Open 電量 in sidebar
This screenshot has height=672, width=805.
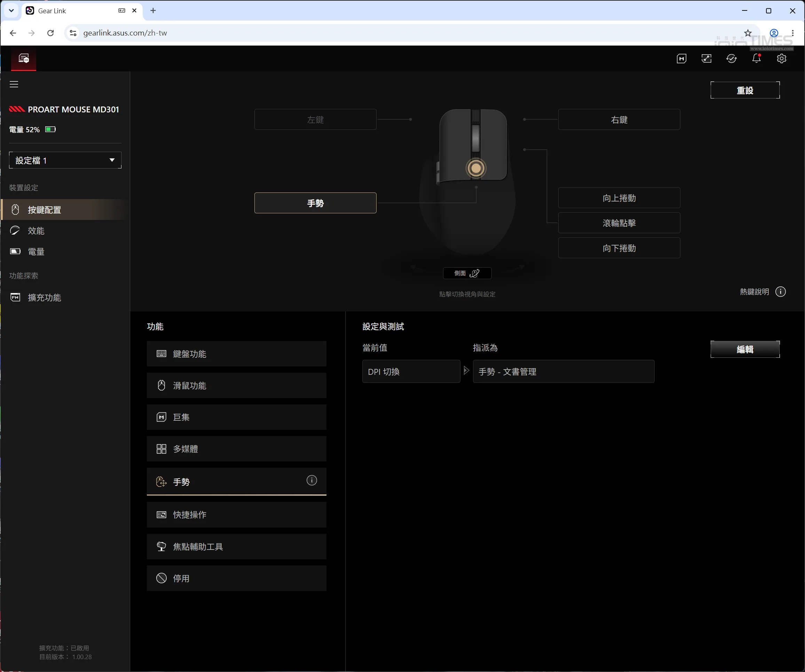(65, 252)
